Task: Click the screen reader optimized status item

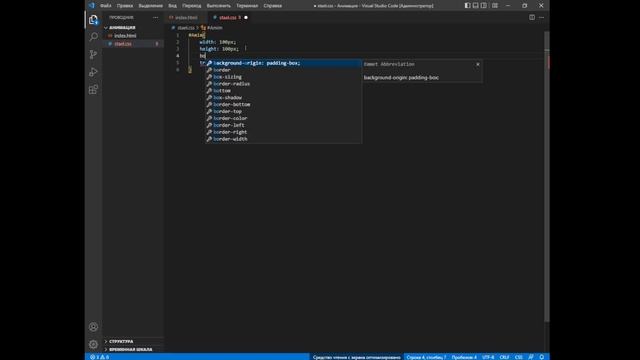Action: (357, 357)
